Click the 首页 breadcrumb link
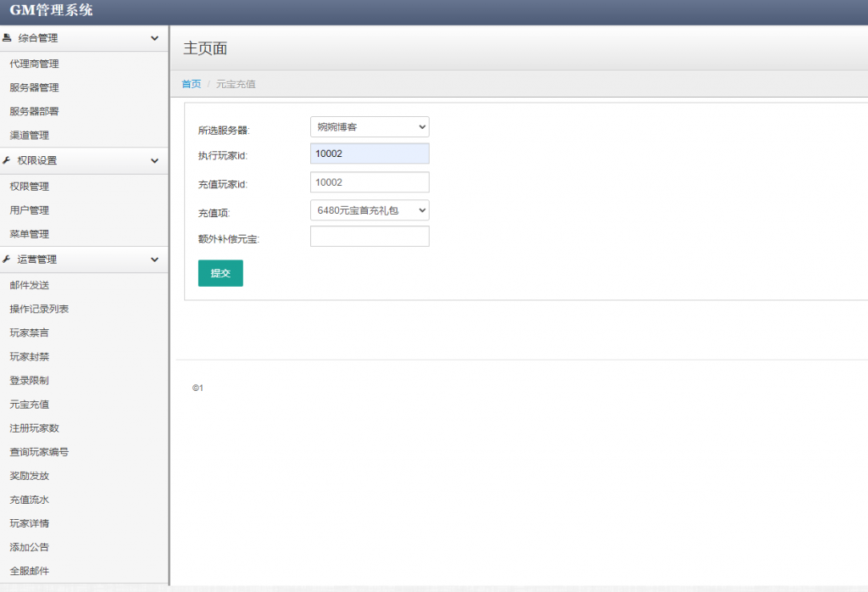The width and height of the screenshot is (868, 592). pos(192,84)
